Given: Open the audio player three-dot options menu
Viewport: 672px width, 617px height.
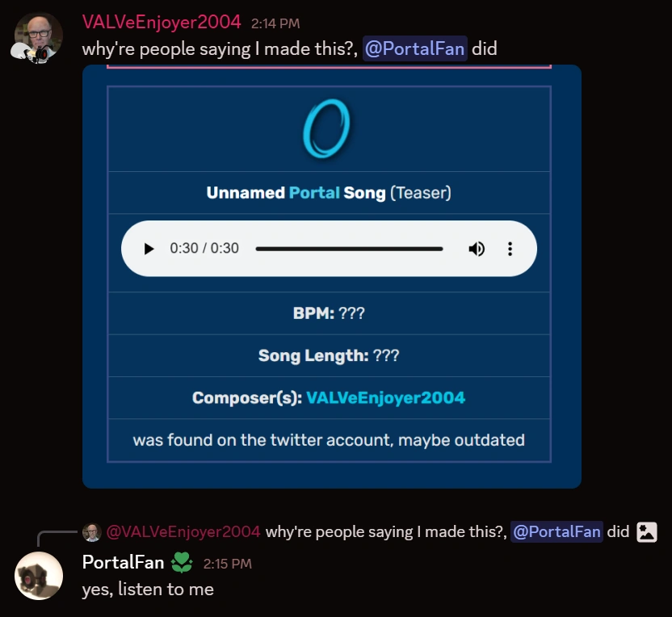Looking at the screenshot, I should click(x=510, y=249).
